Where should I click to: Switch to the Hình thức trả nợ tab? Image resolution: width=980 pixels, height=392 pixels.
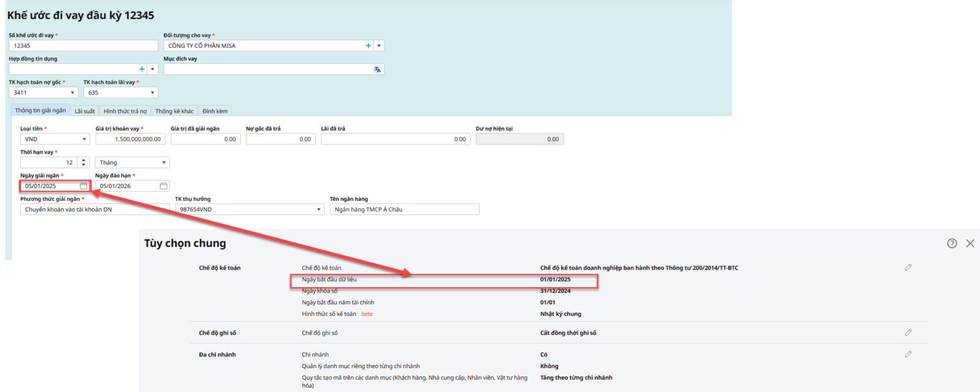point(125,111)
